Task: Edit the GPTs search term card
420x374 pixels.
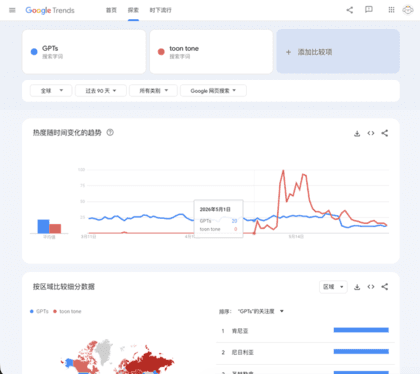Action: [x=84, y=52]
